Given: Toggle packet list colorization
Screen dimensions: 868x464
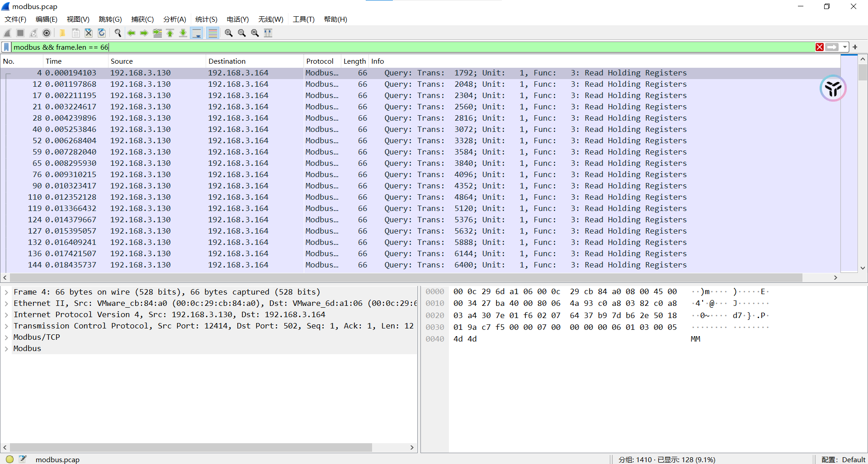Looking at the screenshot, I should click(213, 33).
